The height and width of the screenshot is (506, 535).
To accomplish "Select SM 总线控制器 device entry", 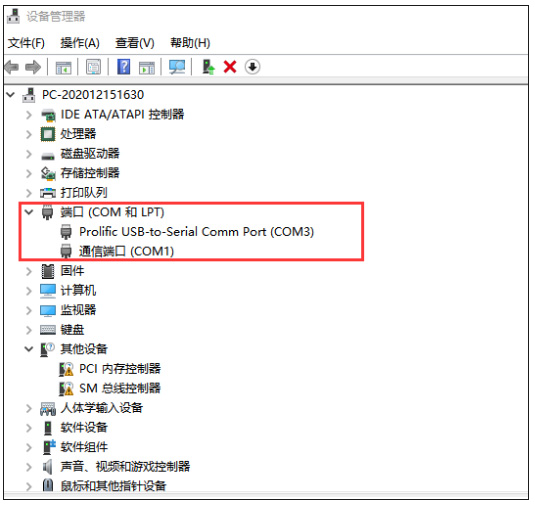I will (120, 388).
